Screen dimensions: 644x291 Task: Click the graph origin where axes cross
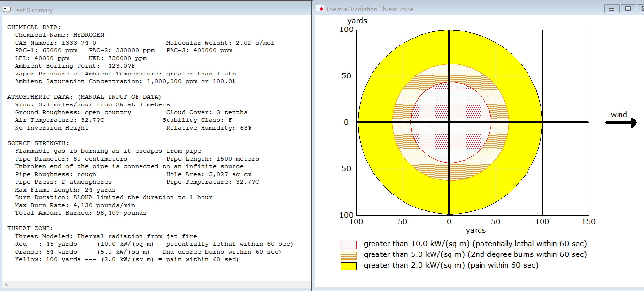coord(449,122)
